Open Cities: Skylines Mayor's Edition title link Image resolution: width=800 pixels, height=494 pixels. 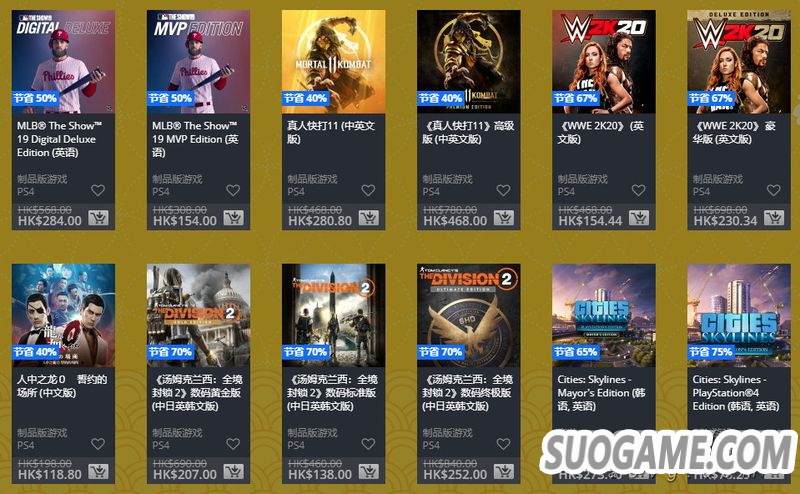point(602,393)
